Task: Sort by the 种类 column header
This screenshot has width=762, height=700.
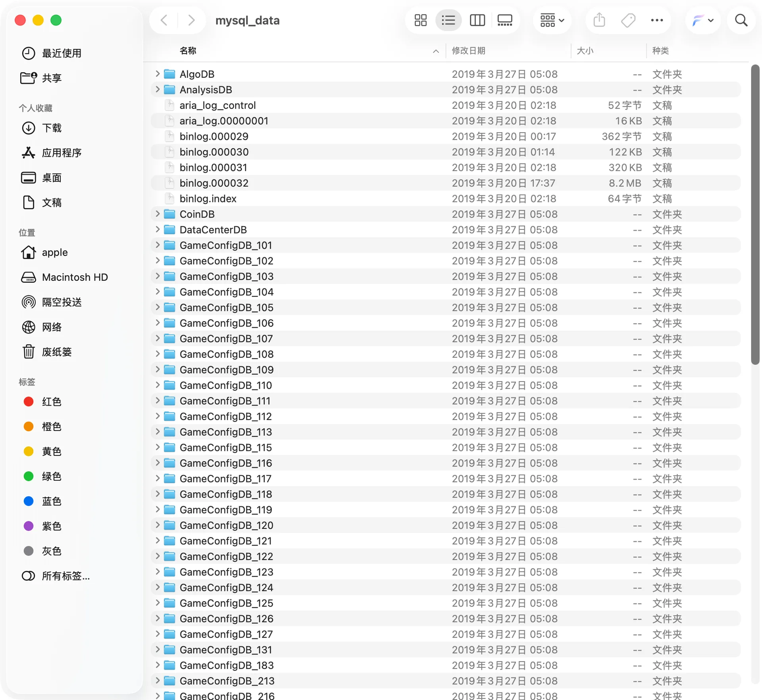Action: [x=661, y=51]
